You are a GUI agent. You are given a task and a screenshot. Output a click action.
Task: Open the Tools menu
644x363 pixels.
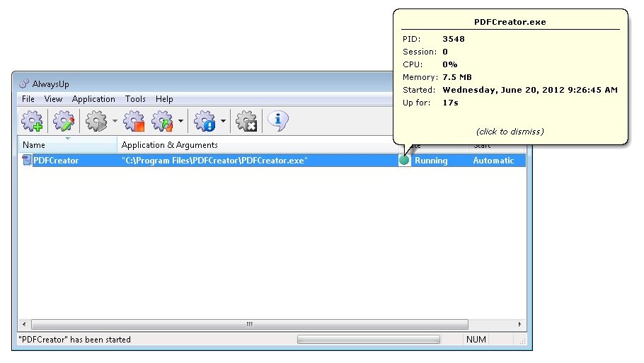tap(135, 99)
